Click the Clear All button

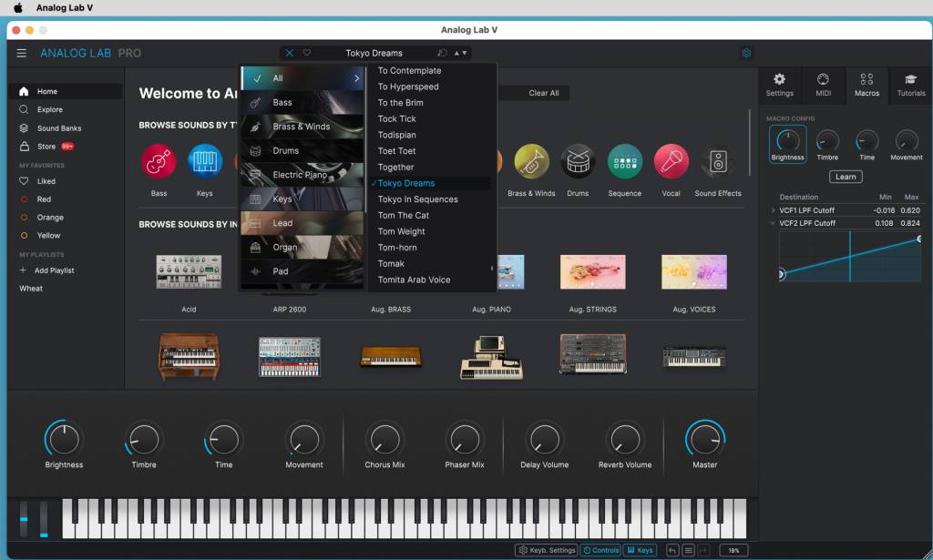pos(544,93)
